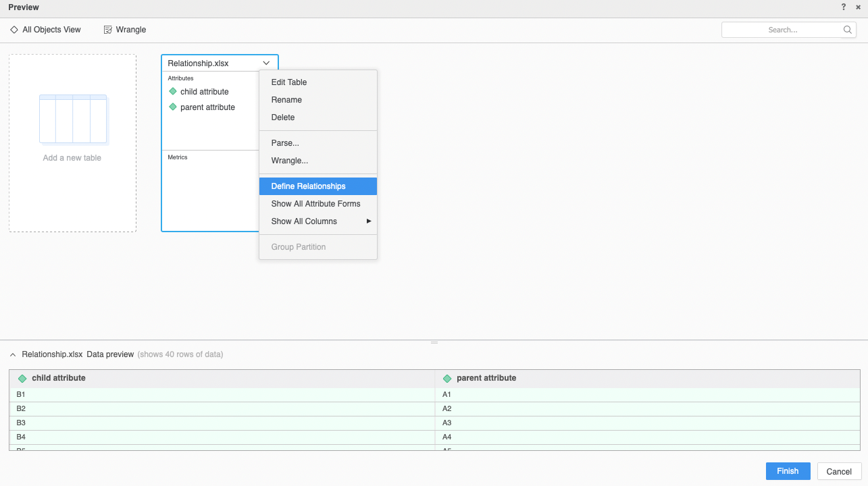
Task: Click parent attribute column header icon in preview
Action: (447, 379)
